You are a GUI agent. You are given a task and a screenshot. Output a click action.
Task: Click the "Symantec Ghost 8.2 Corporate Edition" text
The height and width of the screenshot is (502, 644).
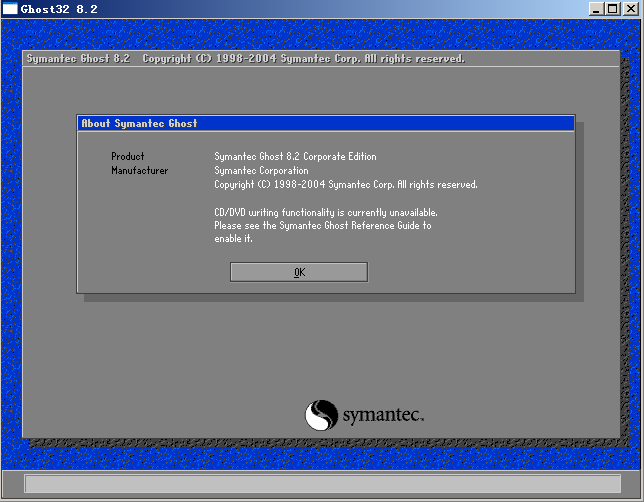pyautogui.click(x=295, y=157)
